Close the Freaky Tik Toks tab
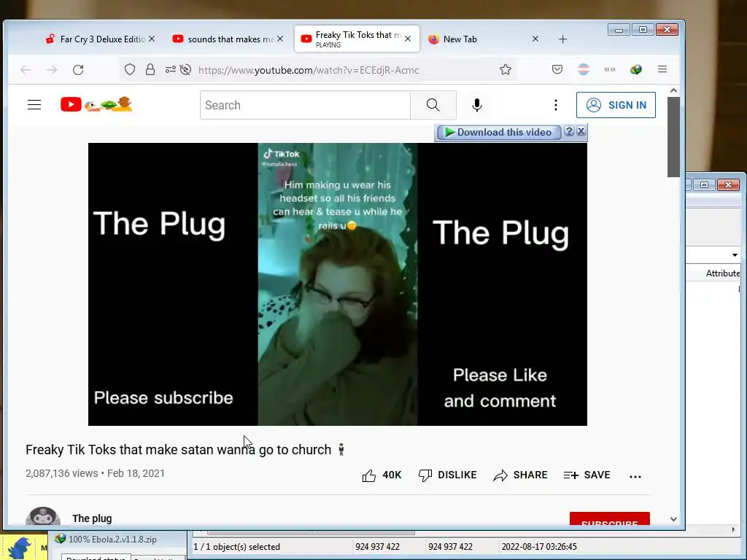 coord(408,39)
